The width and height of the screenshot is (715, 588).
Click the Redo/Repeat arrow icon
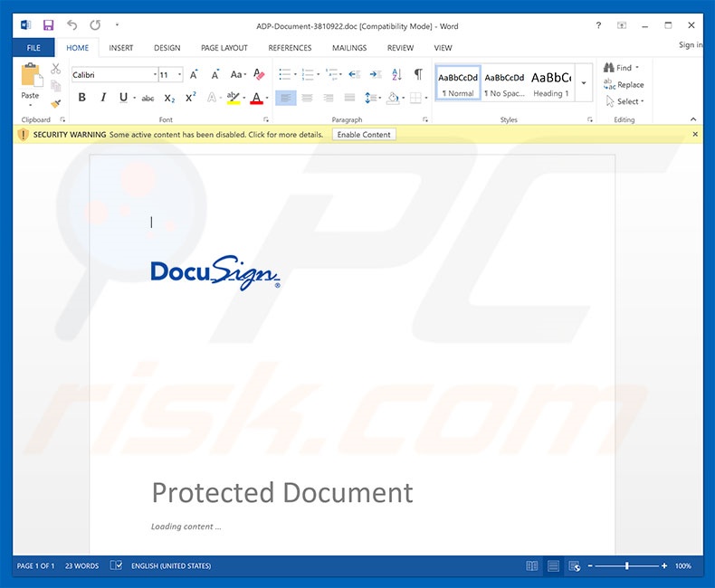[95, 25]
